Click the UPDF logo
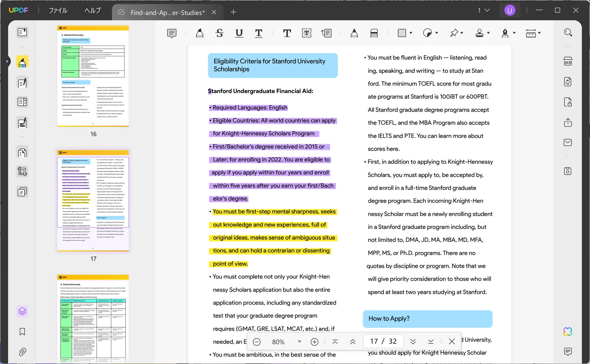The width and height of the screenshot is (590, 364). (x=19, y=10)
